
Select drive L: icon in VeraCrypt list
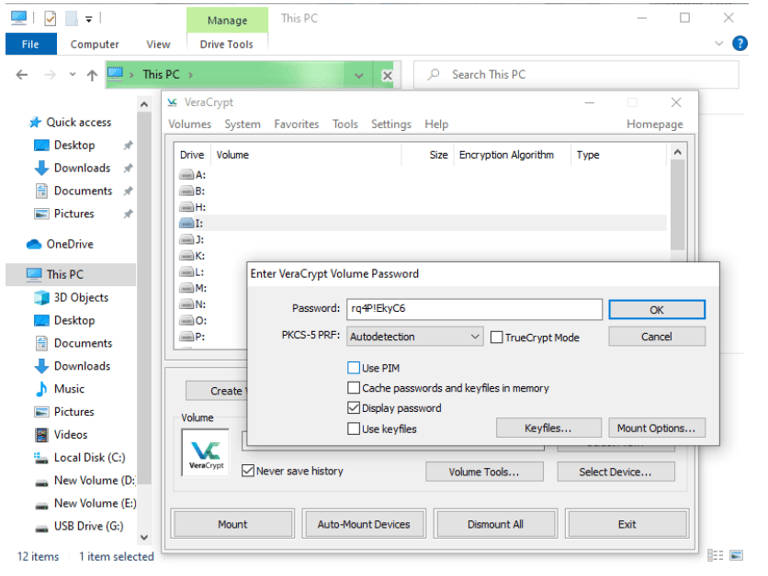(187, 272)
